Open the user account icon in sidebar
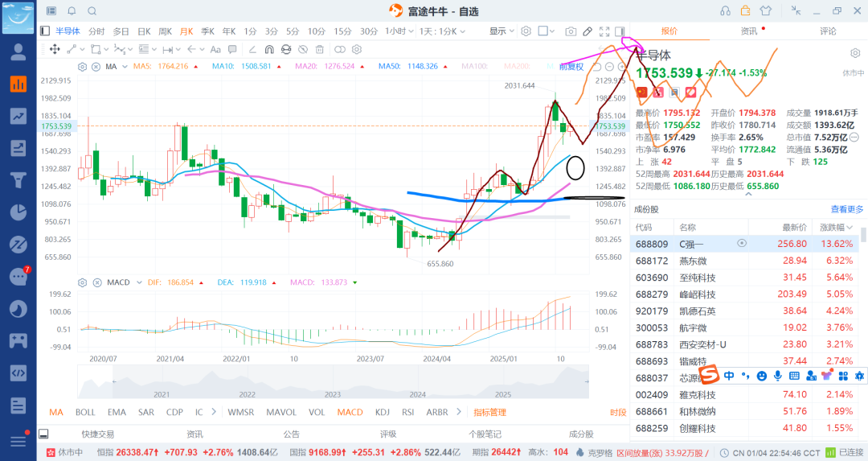Viewport: 868px width, 461px height. (x=18, y=52)
